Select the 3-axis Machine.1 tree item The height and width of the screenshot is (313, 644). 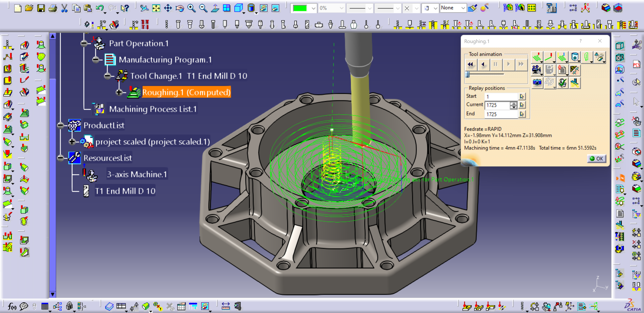point(137,174)
